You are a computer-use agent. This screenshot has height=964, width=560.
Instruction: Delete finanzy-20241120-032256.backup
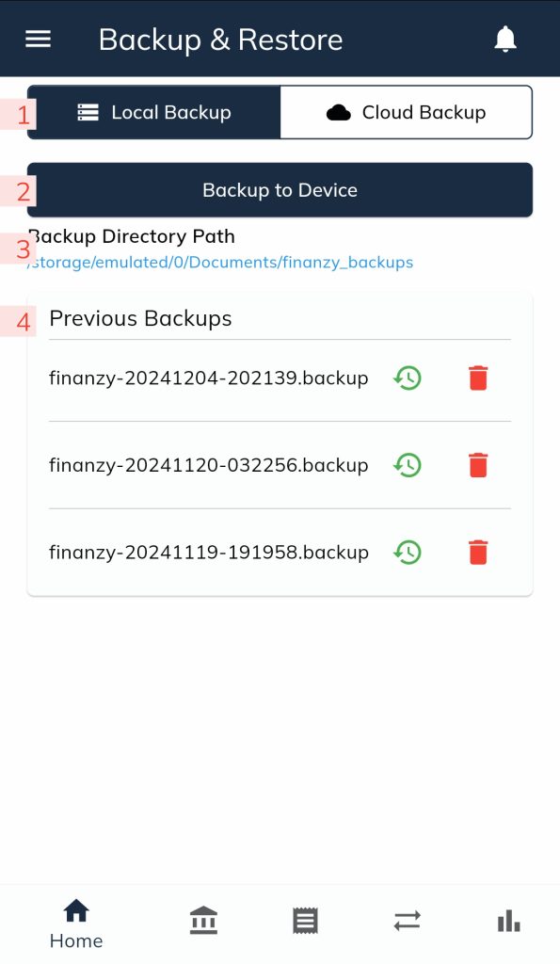pos(478,465)
